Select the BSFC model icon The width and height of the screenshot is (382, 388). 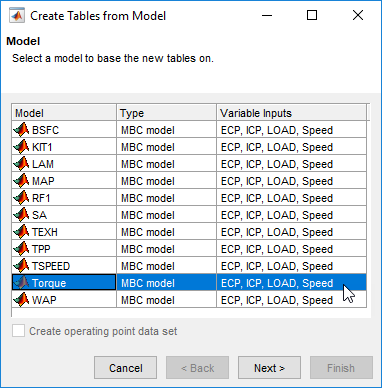pos(21,130)
